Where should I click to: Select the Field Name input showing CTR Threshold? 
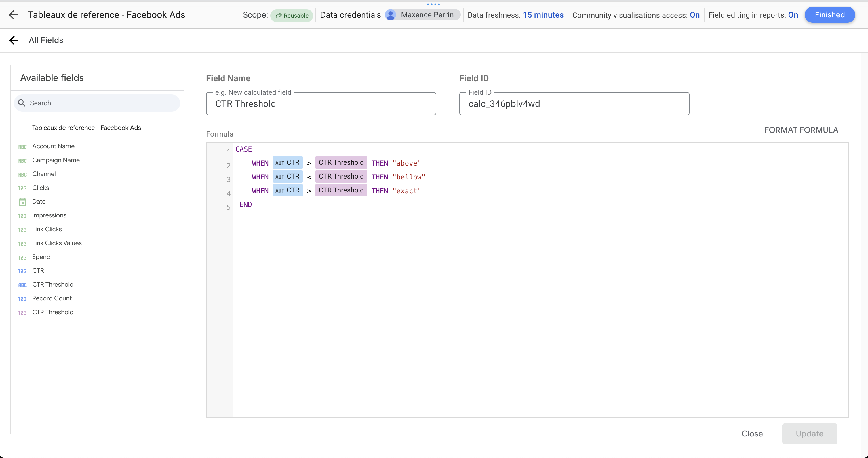click(321, 103)
